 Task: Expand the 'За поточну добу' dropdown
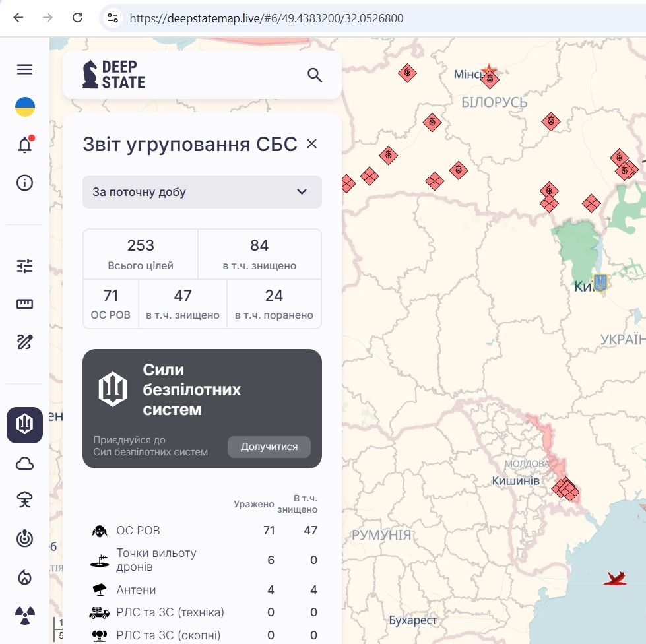coord(202,191)
